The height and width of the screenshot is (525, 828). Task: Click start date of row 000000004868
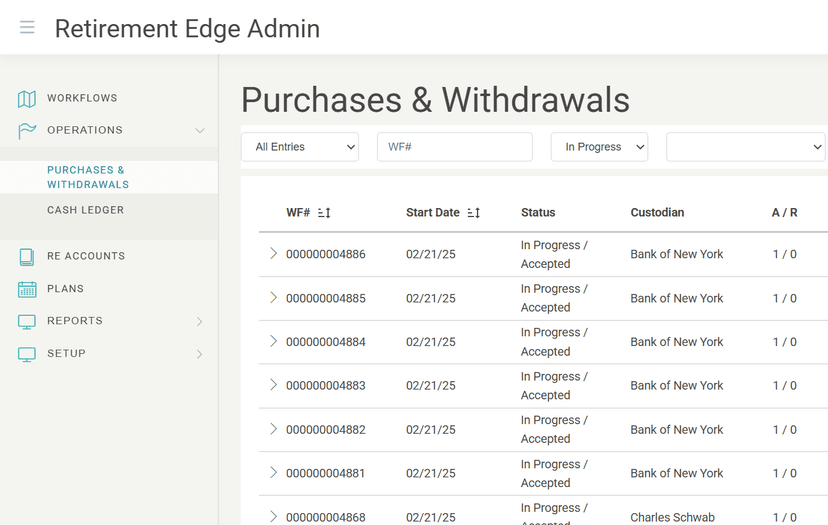coord(431,518)
